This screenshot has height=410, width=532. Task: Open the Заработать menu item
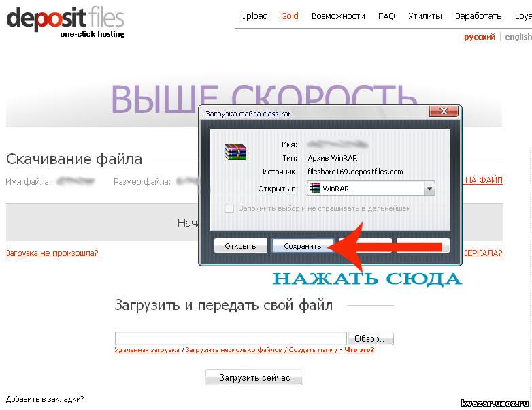click(478, 16)
